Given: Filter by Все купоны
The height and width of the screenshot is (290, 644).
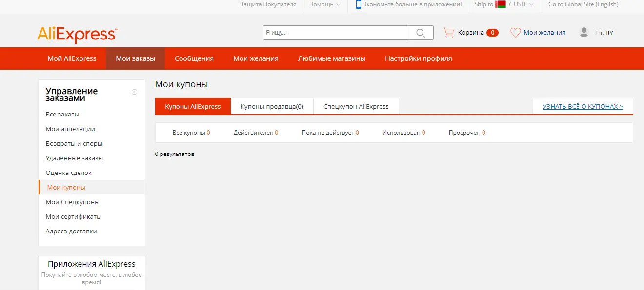Looking at the screenshot, I should pos(191,133).
